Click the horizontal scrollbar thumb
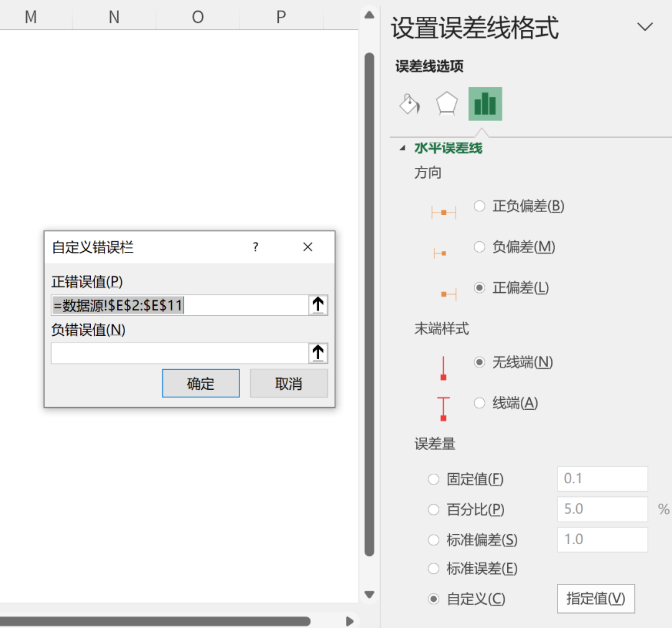This screenshot has height=628, width=672. coord(156,621)
